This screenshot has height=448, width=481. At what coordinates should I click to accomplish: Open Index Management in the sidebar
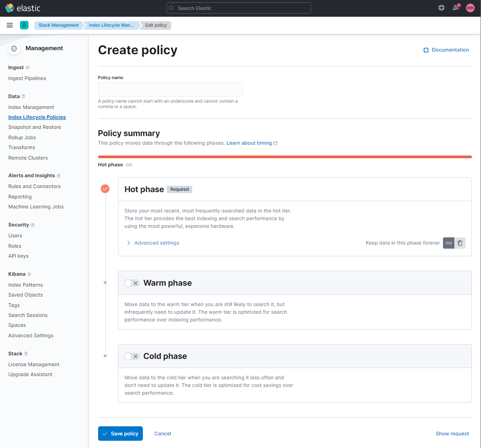(31, 107)
